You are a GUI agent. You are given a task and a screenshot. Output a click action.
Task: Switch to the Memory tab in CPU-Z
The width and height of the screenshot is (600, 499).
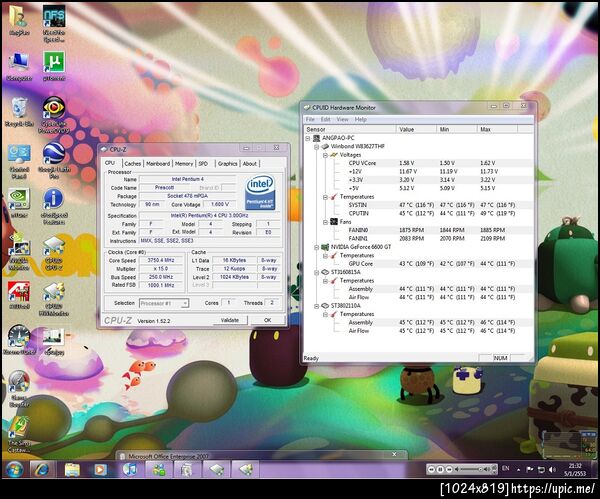click(x=184, y=163)
